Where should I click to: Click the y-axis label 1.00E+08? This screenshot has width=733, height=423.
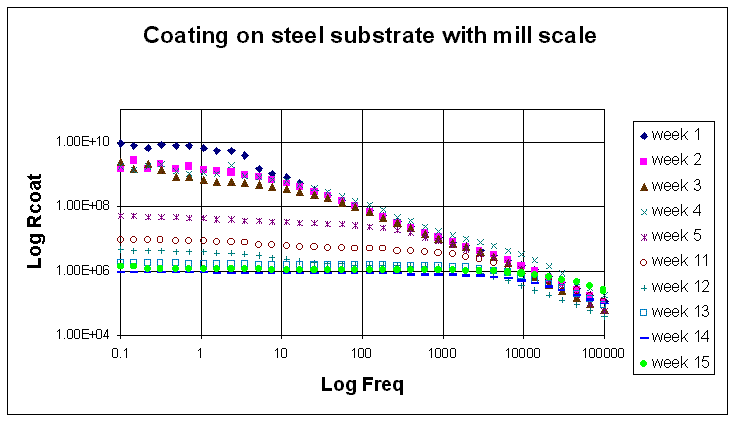pos(82,206)
